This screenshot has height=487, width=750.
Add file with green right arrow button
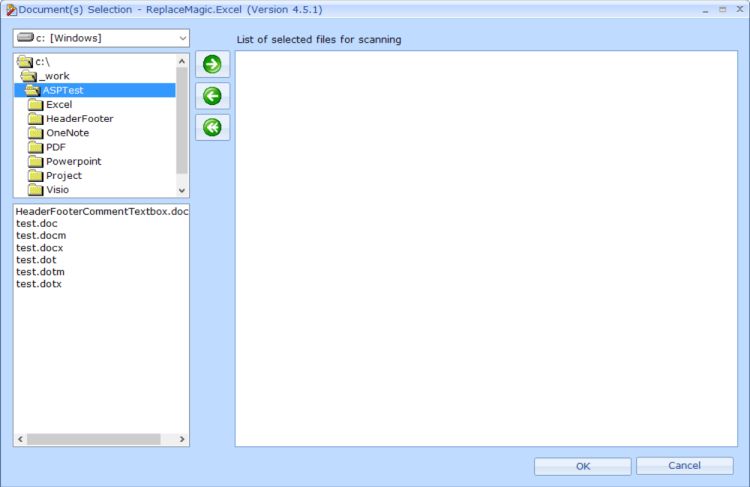tap(212, 64)
